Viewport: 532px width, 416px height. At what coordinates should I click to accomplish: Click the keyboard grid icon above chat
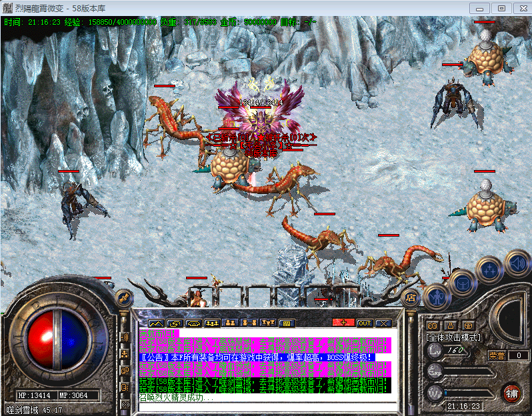pos(287,323)
